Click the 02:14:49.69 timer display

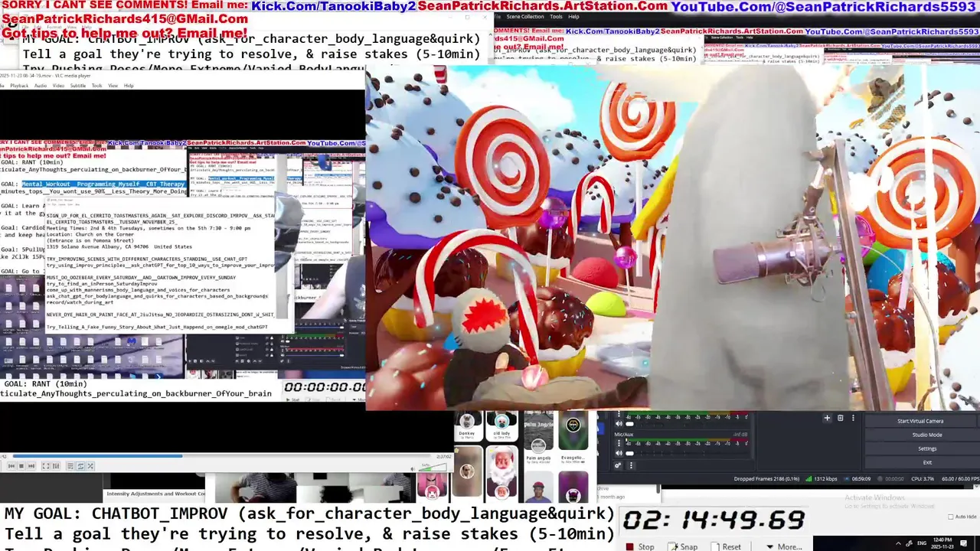[714, 520]
